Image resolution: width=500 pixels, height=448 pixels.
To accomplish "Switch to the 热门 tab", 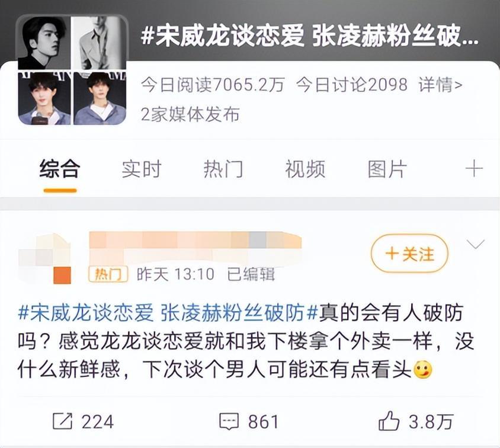I will tap(223, 169).
